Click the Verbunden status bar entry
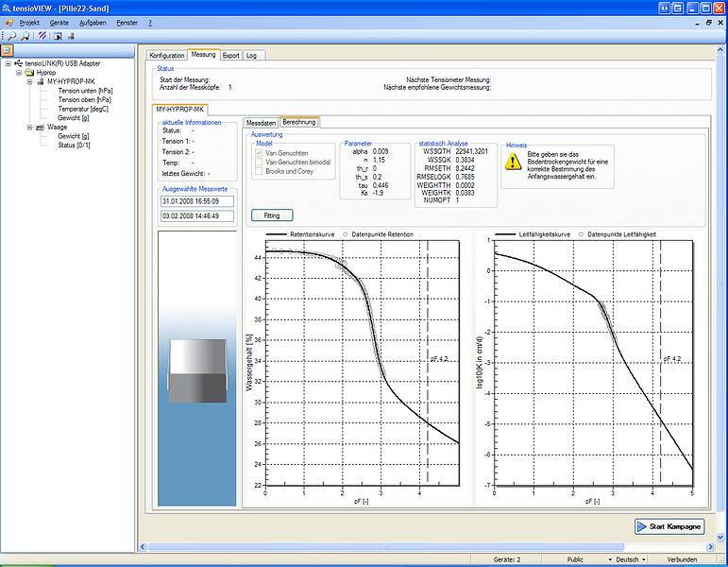 pyautogui.click(x=682, y=559)
